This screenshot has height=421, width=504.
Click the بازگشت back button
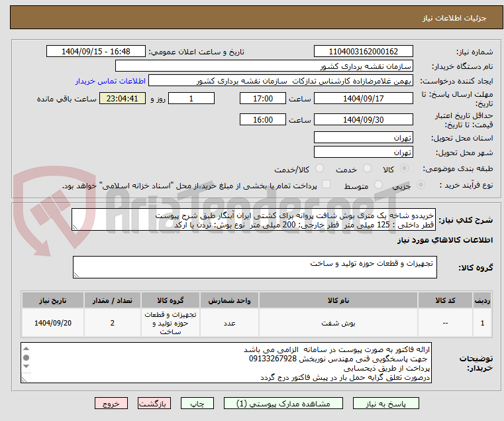coord(154,403)
